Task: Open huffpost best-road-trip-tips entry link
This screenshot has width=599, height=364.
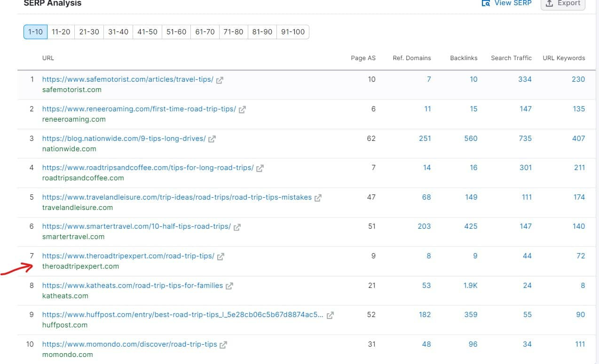Action: click(183, 315)
